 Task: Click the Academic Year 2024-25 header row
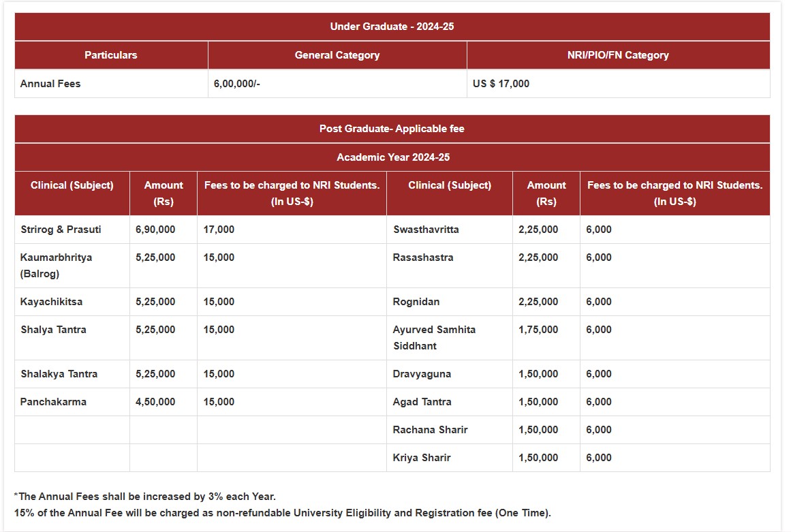392,157
